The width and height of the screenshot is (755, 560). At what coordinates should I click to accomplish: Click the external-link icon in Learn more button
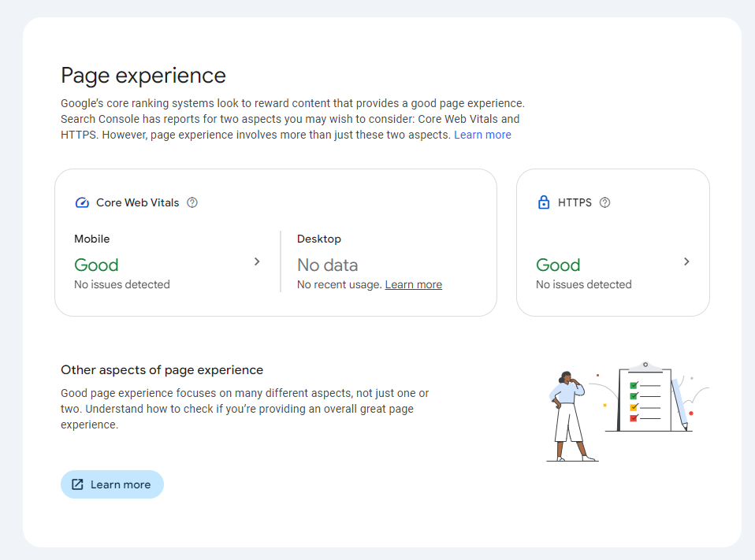tap(77, 484)
